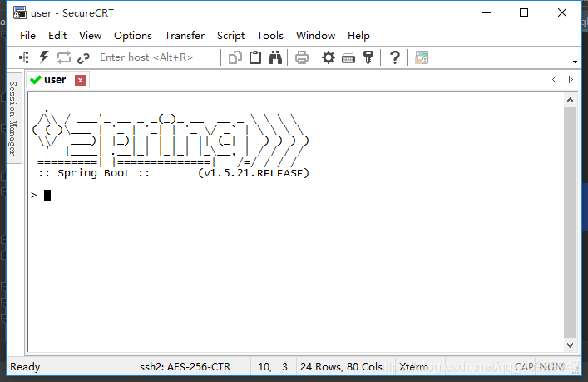This screenshot has width=588, height=382.
Task: Click the Help question mark icon
Action: point(394,57)
